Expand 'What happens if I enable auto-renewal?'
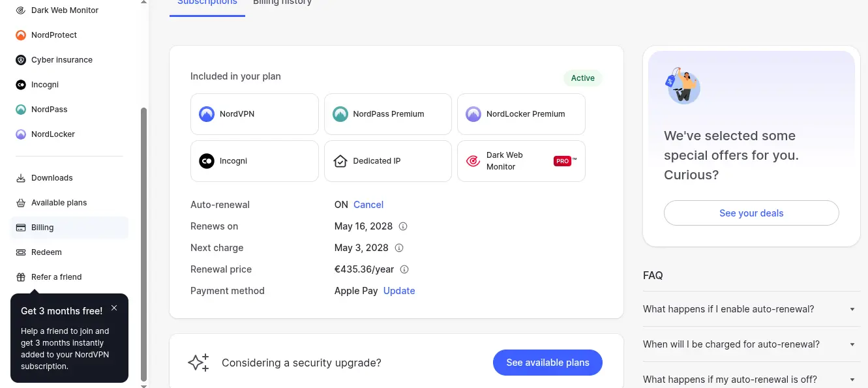This screenshot has height=388, width=868. [x=752, y=309]
